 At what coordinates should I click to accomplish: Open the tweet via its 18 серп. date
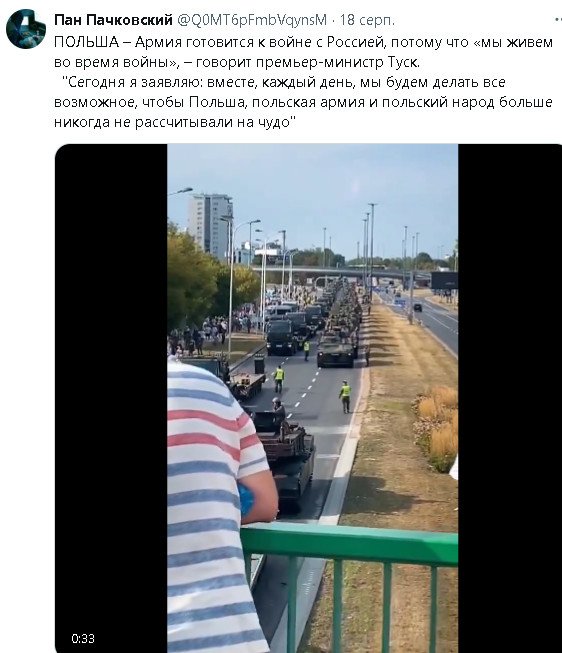[x=367, y=20]
